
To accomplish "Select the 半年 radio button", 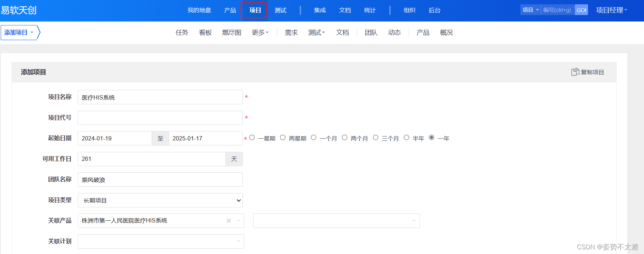I will (407, 138).
